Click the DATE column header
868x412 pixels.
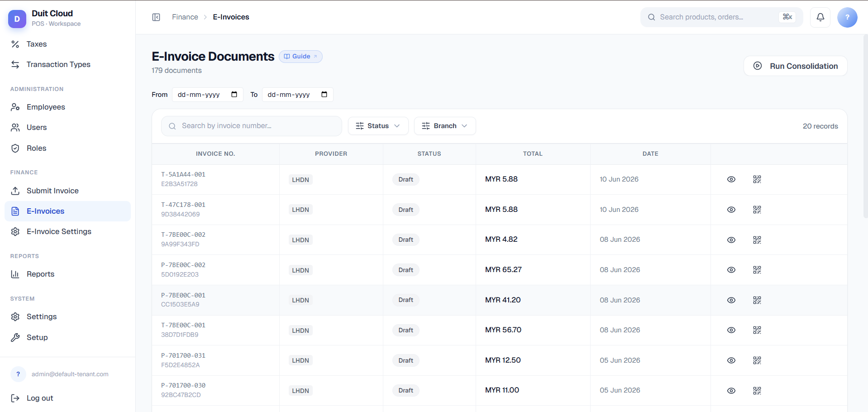(x=650, y=154)
